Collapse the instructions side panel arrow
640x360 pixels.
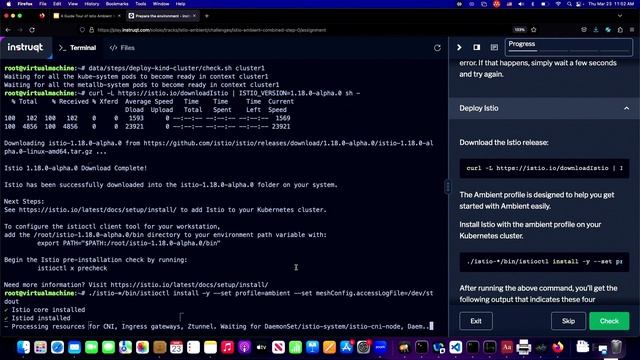click(x=459, y=47)
